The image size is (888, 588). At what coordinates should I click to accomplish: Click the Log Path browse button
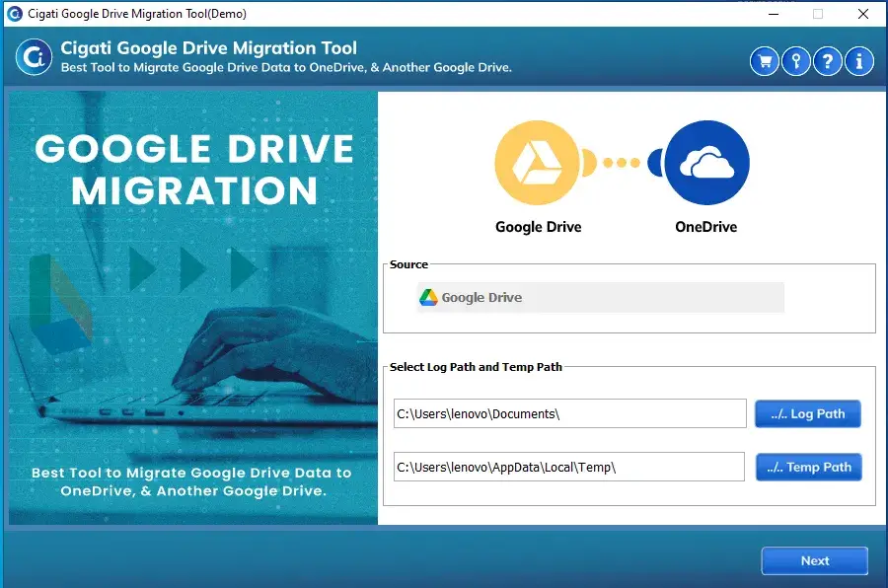[x=808, y=413]
